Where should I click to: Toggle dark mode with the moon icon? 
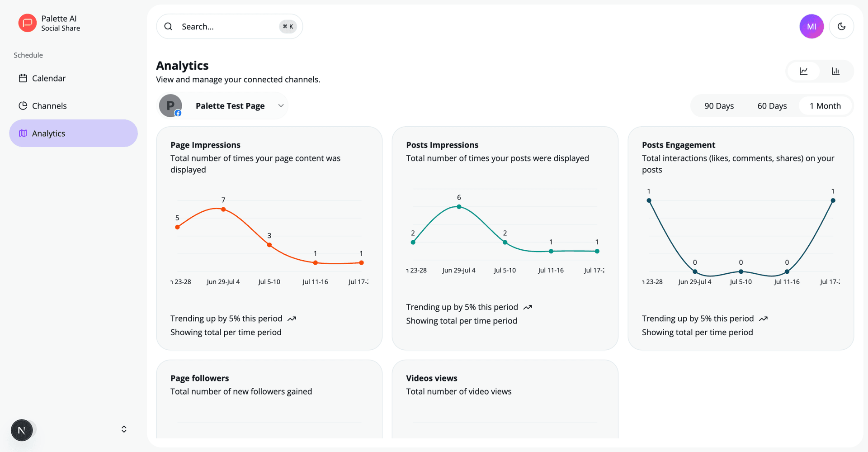842,26
